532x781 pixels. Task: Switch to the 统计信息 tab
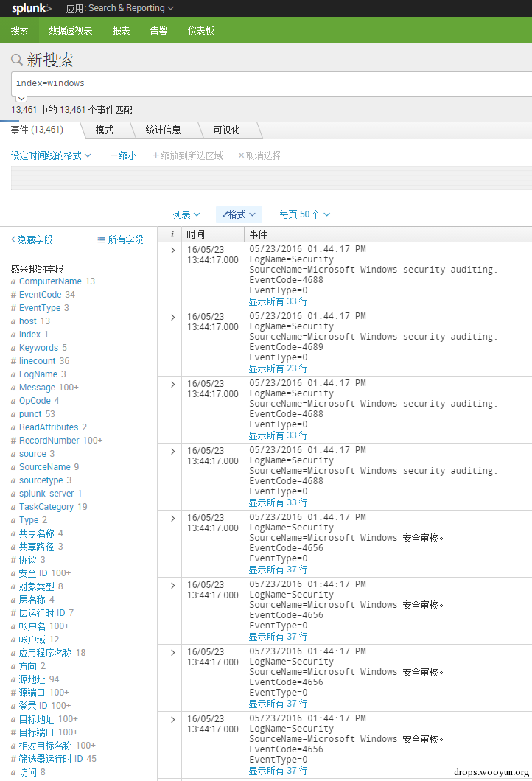coord(163,130)
